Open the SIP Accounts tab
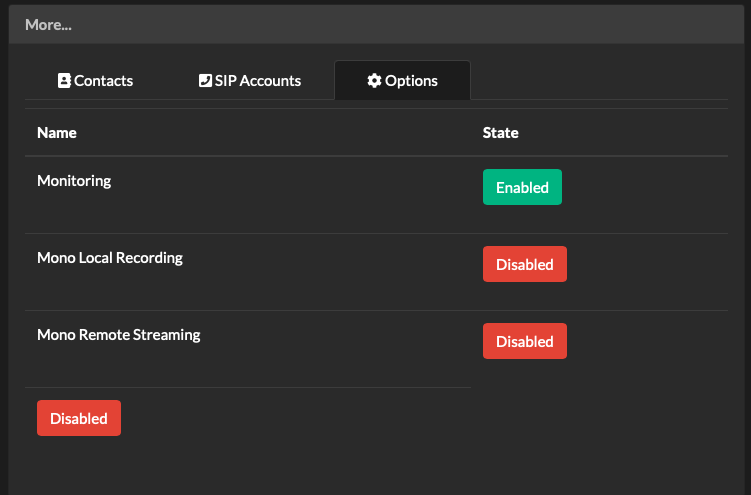The height and width of the screenshot is (495, 751). click(250, 81)
